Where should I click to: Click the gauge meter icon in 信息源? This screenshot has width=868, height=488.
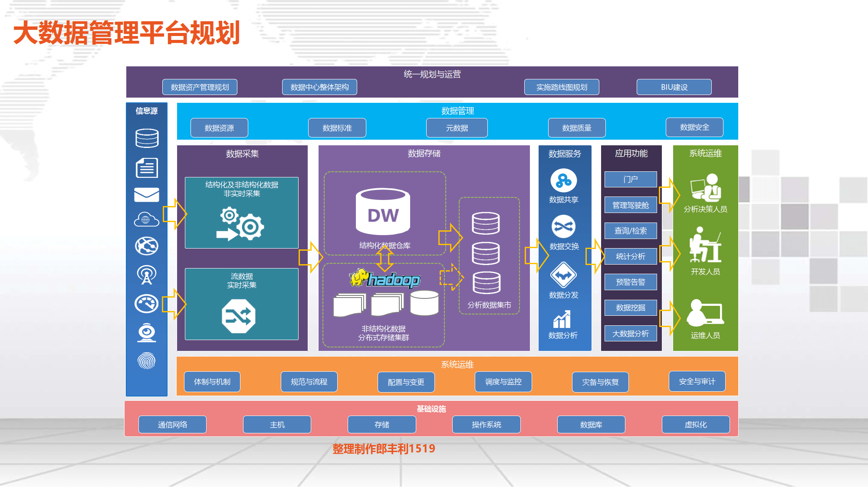[x=147, y=304]
